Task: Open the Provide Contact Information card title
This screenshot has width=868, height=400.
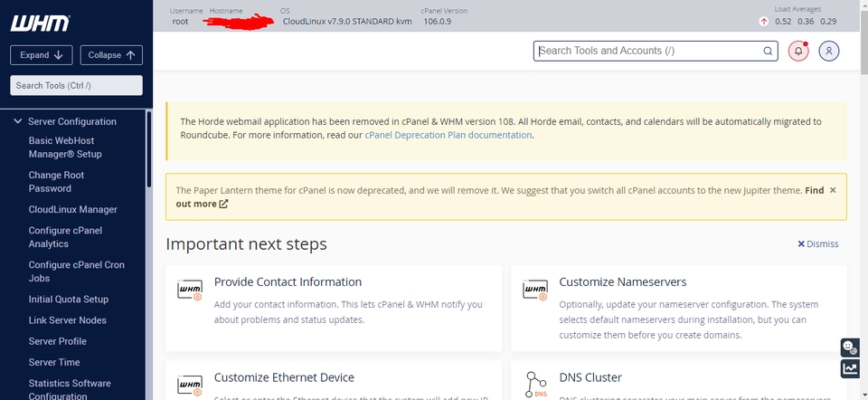Action: coord(288,282)
